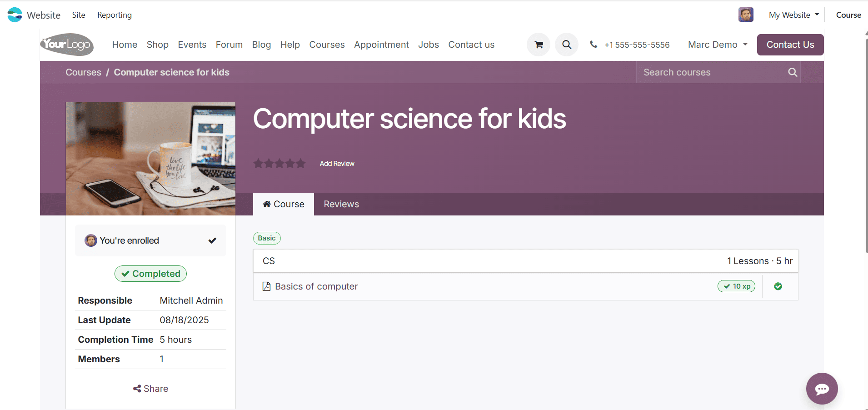Expand the My Website dropdown

[x=794, y=15]
